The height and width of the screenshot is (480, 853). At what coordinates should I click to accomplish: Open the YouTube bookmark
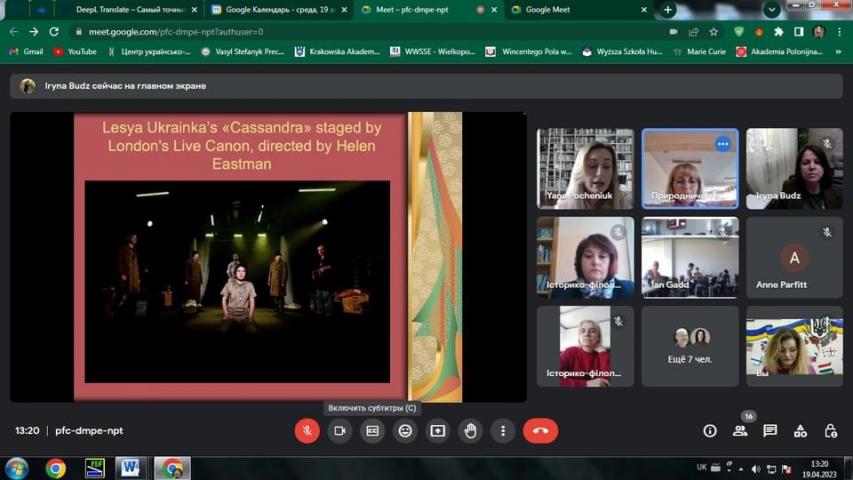tap(75, 52)
